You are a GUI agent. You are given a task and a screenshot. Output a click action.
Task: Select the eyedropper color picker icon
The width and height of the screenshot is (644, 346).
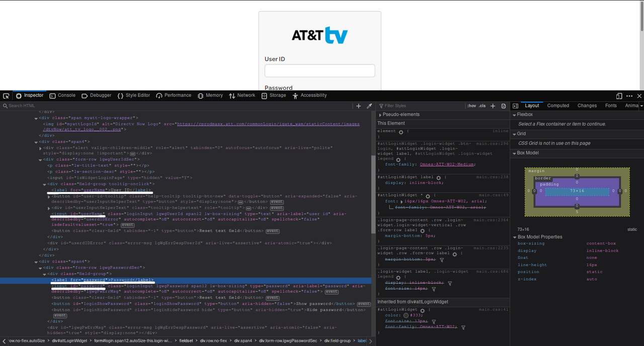[369, 106]
